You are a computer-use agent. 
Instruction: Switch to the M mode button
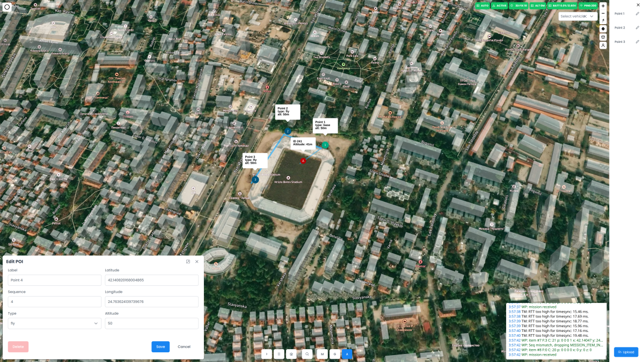pyautogui.click(x=323, y=354)
